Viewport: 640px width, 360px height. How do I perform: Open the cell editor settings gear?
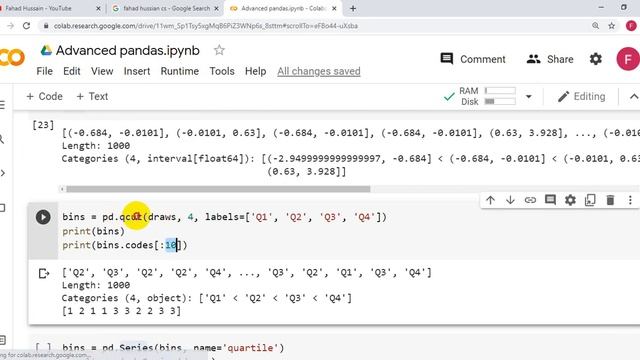[x=570, y=200]
